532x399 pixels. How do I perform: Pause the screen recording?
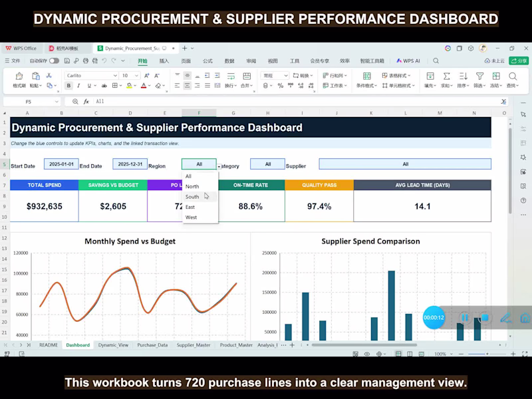click(x=465, y=318)
